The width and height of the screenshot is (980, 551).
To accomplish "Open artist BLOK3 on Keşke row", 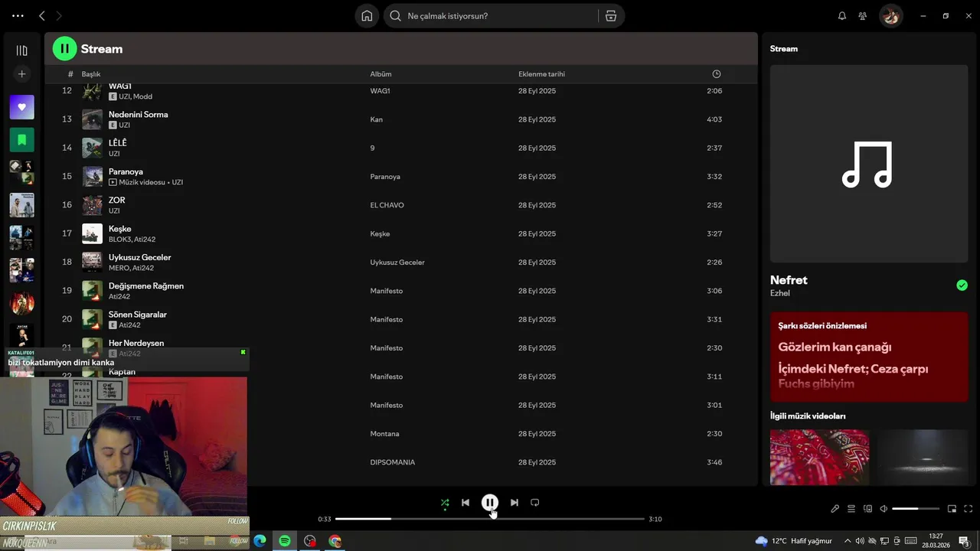I will pos(119,240).
